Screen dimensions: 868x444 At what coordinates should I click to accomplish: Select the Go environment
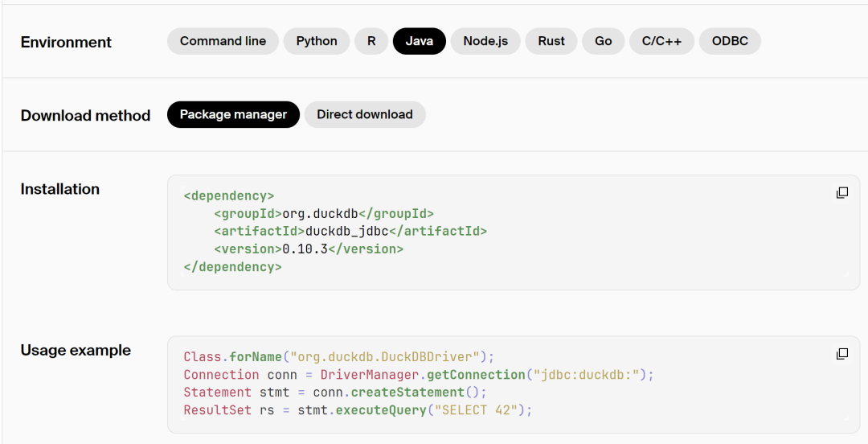(x=604, y=41)
